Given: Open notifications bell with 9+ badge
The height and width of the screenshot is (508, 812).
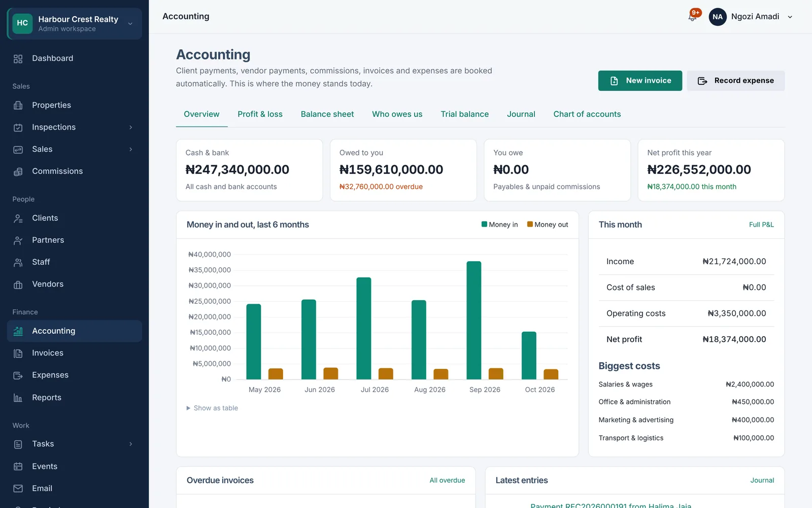Looking at the screenshot, I should [x=693, y=16].
